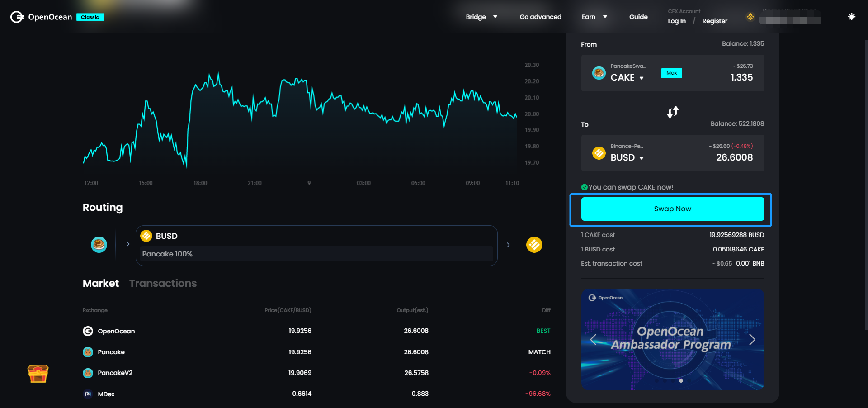
Task: Open the BUSD token selector dropdown
Action: (627, 157)
